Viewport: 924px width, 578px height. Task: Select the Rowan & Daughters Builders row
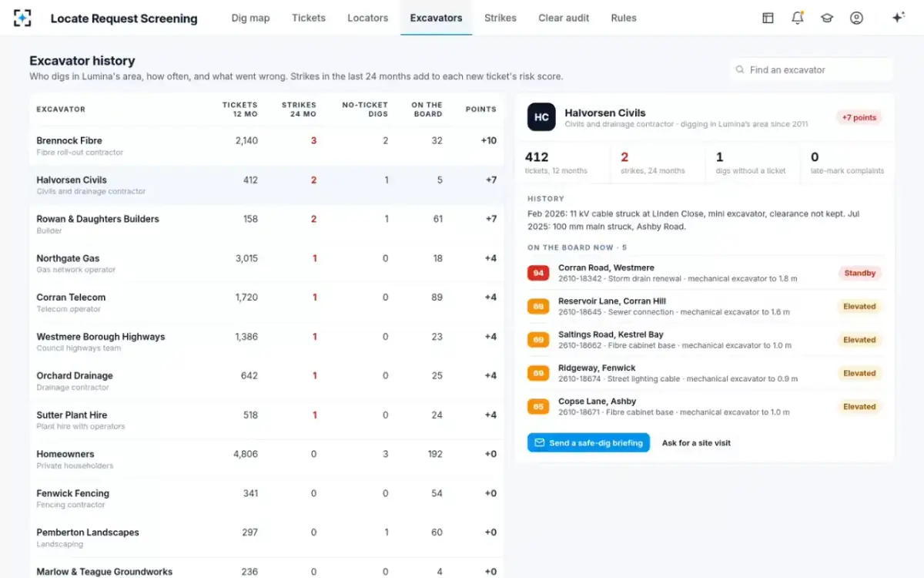pos(266,224)
